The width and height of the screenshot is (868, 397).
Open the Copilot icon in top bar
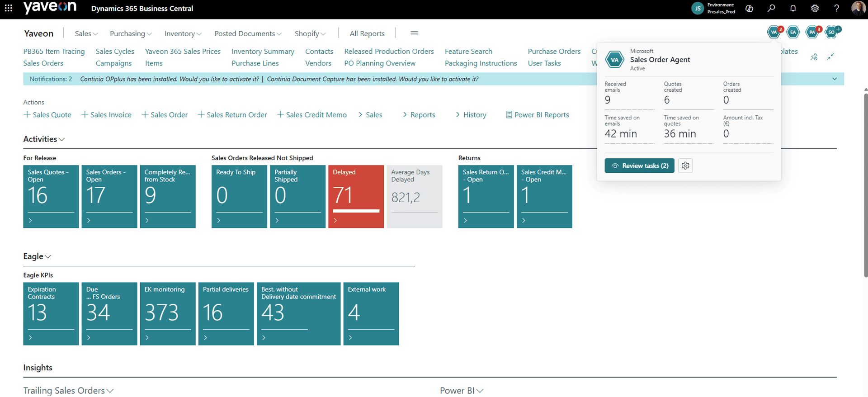749,8
